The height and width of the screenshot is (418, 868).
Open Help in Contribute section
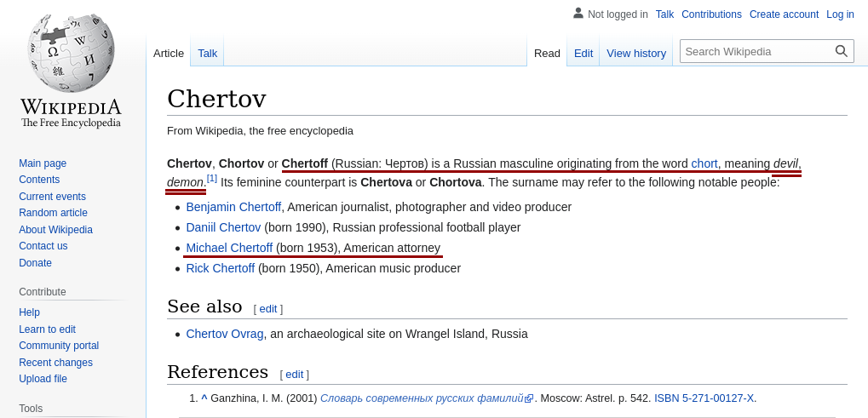29,312
